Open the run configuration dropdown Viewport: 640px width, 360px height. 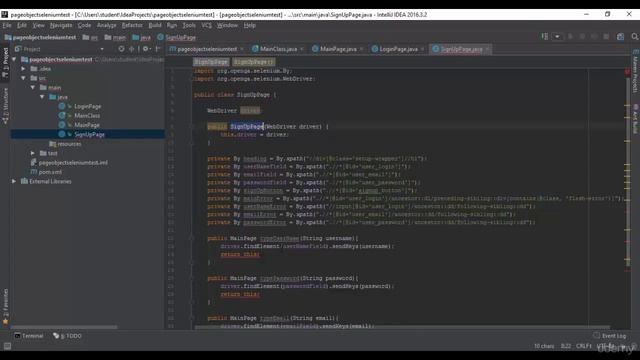[x=557, y=37]
